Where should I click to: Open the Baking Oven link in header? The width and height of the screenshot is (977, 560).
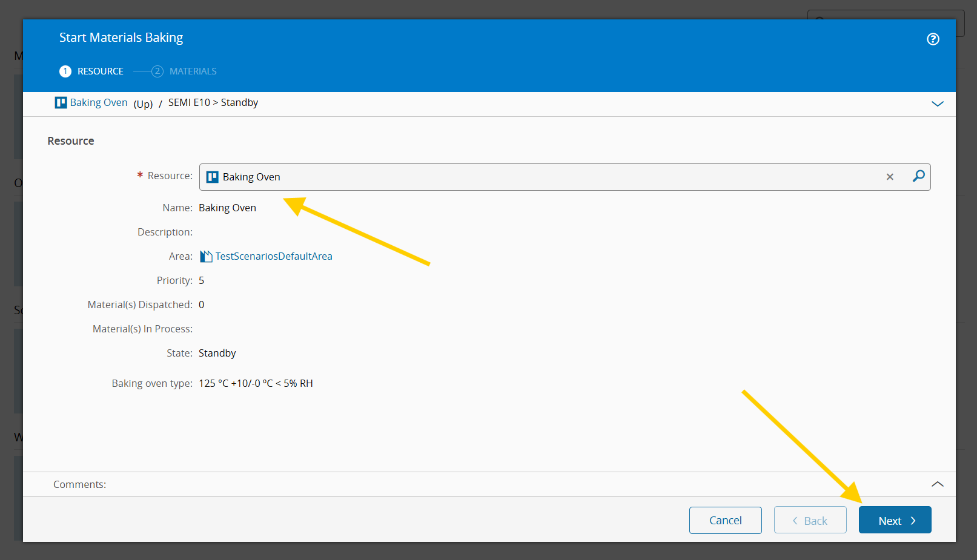tap(99, 102)
